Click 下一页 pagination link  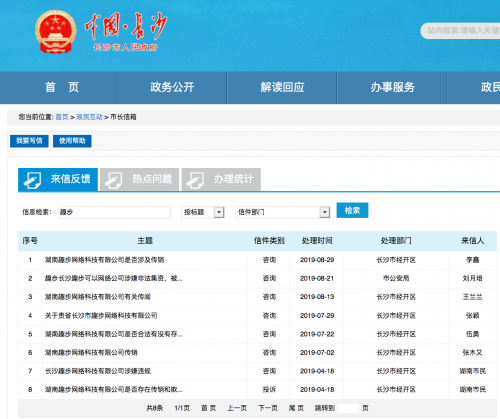click(x=268, y=408)
